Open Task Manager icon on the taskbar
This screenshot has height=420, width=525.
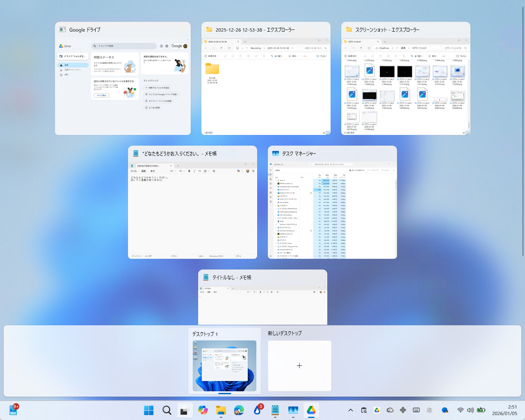(x=293, y=410)
